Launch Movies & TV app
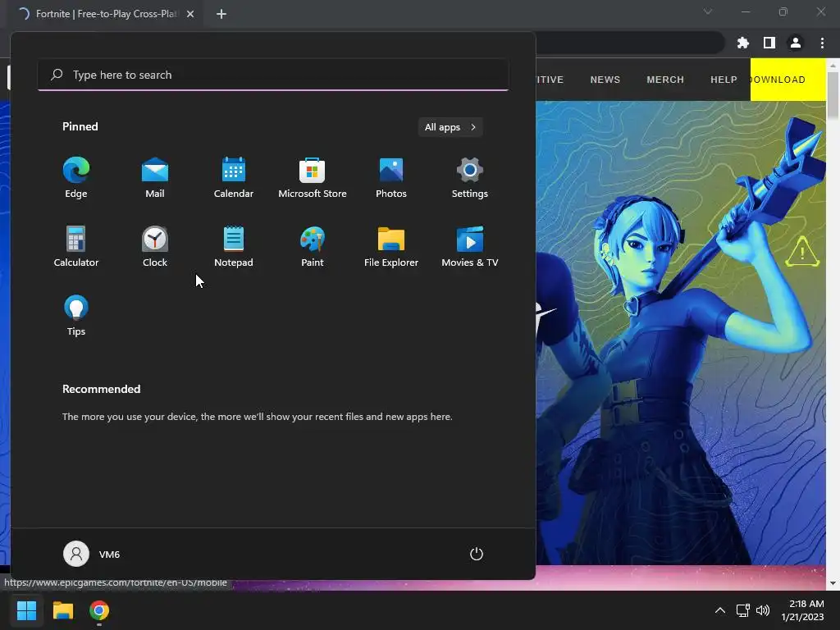The image size is (840, 630). pos(470,246)
